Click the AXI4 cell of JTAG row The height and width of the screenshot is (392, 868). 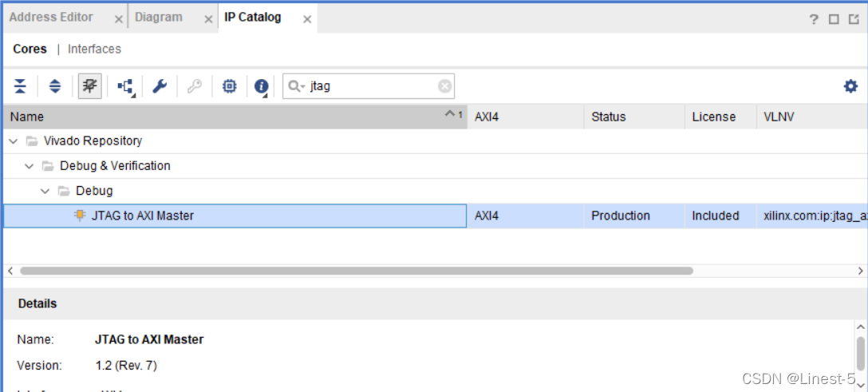point(526,216)
